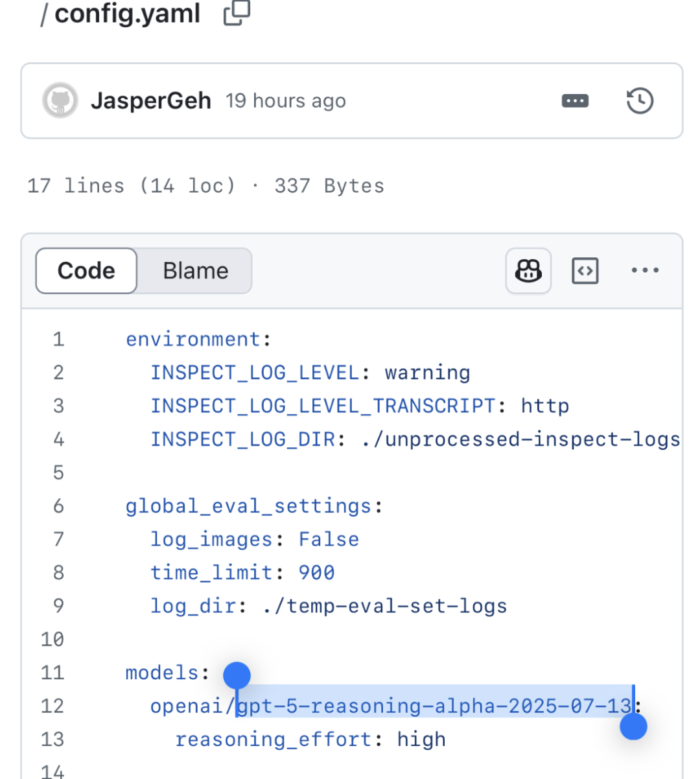Click the '19 hours ago' commit timestamp

pos(285,101)
